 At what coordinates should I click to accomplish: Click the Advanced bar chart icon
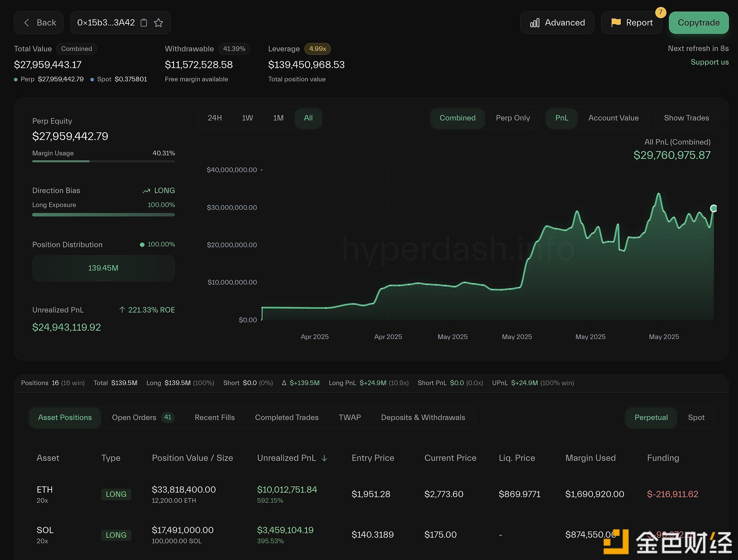point(534,23)
